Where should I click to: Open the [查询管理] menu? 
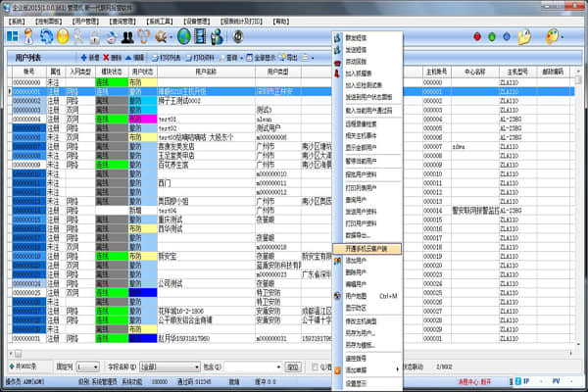(x=122, y=22)
